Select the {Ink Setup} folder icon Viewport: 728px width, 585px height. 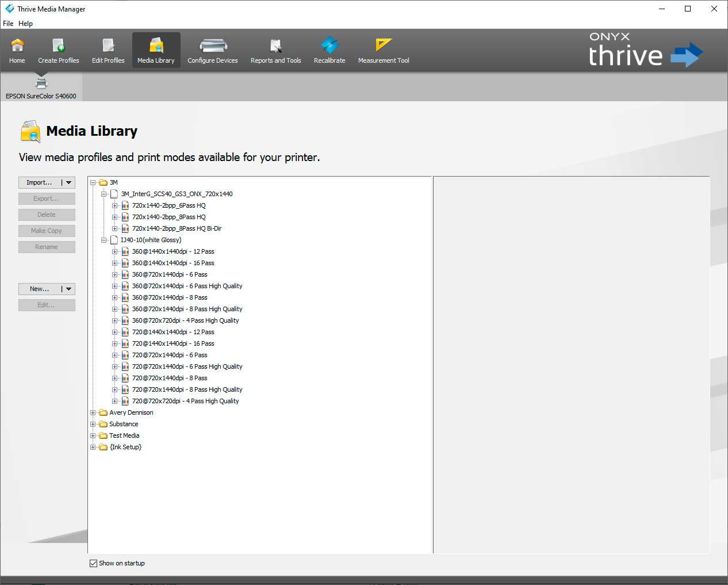tap(103, 447)
